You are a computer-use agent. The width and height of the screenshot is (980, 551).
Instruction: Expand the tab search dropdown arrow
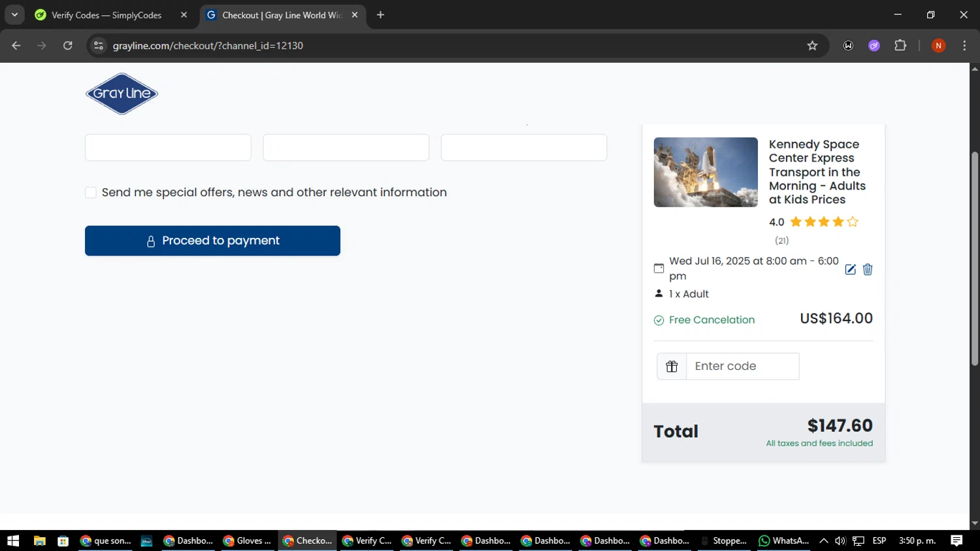click(14, 15)
